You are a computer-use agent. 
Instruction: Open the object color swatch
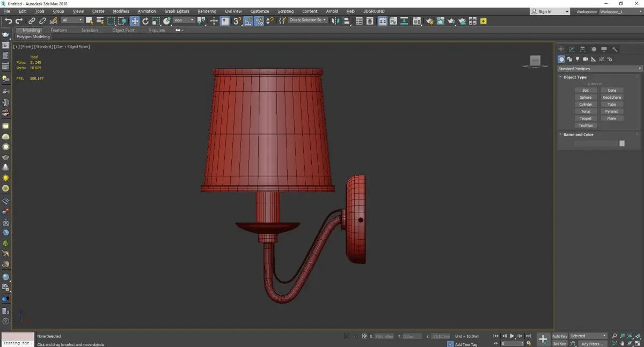(622, 143)
